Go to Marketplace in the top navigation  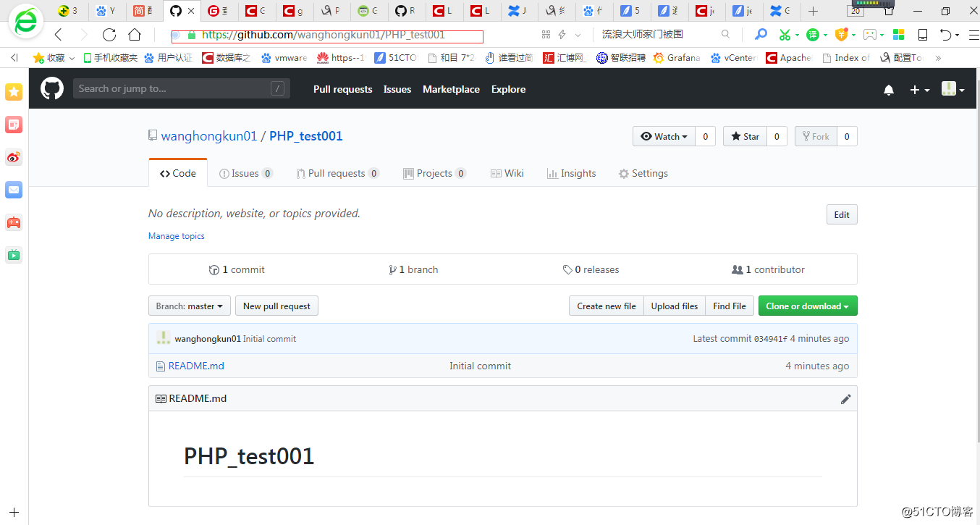[452, 89]
